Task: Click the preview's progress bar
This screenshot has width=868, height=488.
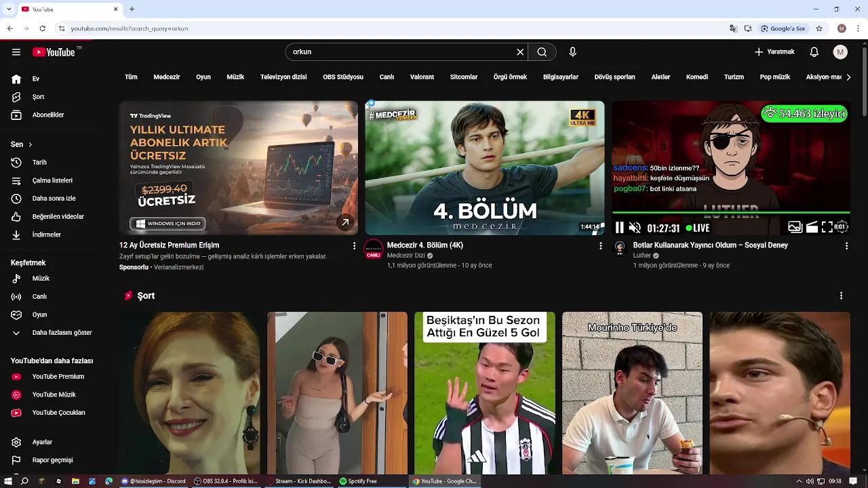Action: 731,213
